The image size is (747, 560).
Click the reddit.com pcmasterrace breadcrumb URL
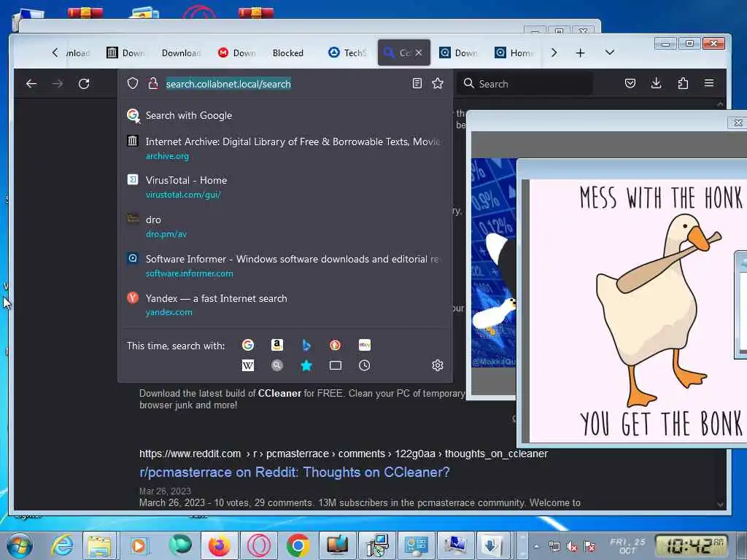344,454
